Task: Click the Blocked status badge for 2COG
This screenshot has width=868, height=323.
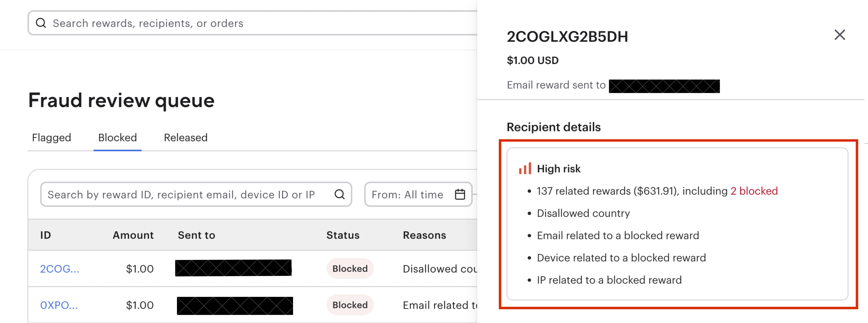Action: [350, 269]
